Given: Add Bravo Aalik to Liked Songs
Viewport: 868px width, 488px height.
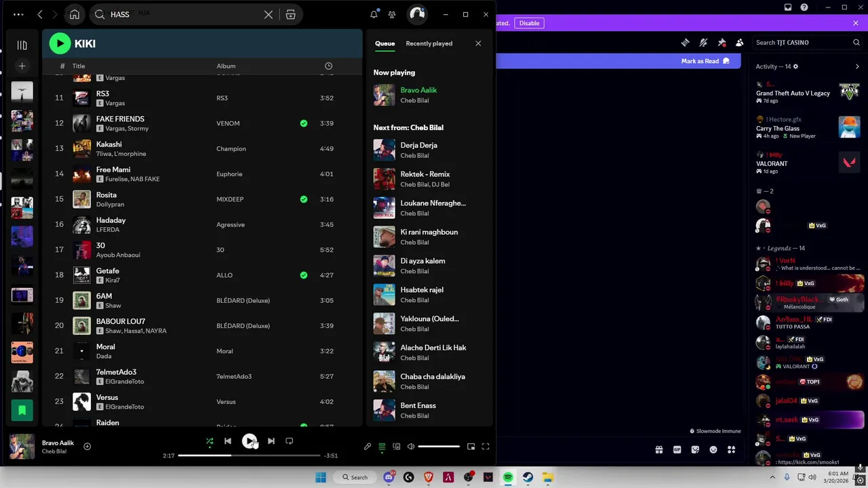Looking at the screenshot, I should tap(87, 446).
